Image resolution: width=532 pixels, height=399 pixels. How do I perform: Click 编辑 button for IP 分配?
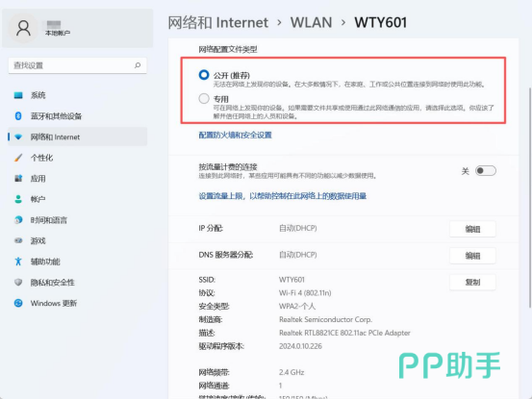(x=472, y=229)
